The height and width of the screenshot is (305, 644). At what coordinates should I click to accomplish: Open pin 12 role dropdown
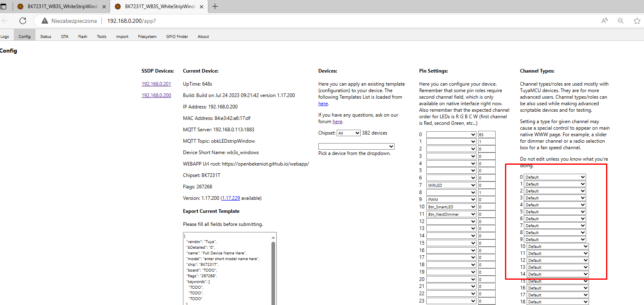pos(451,221)
